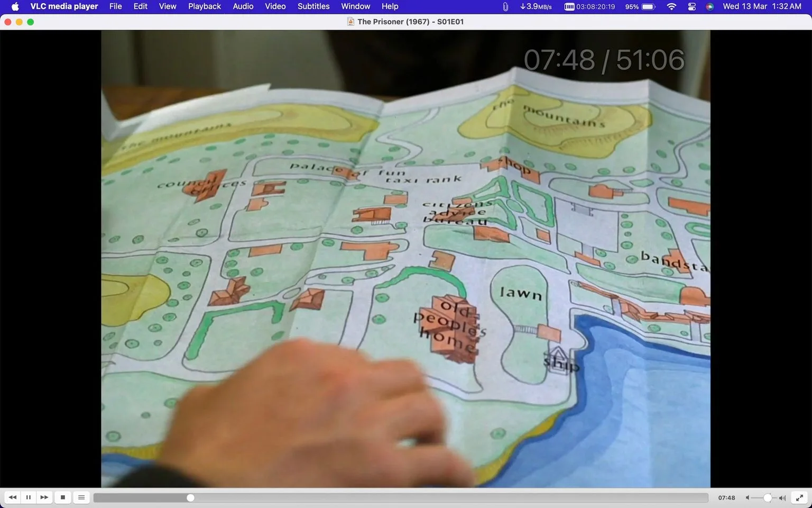
Task: Stop the video playback
Action: [x=63, y=497]
